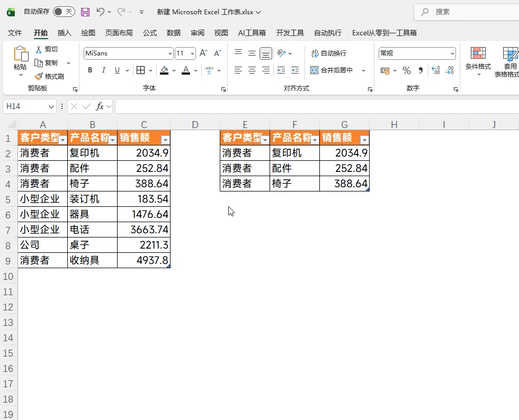The height and width of the screenshot is (420, 519).
Task: Open filter dropdown for column C 销售额
Action: click(165, 140)
